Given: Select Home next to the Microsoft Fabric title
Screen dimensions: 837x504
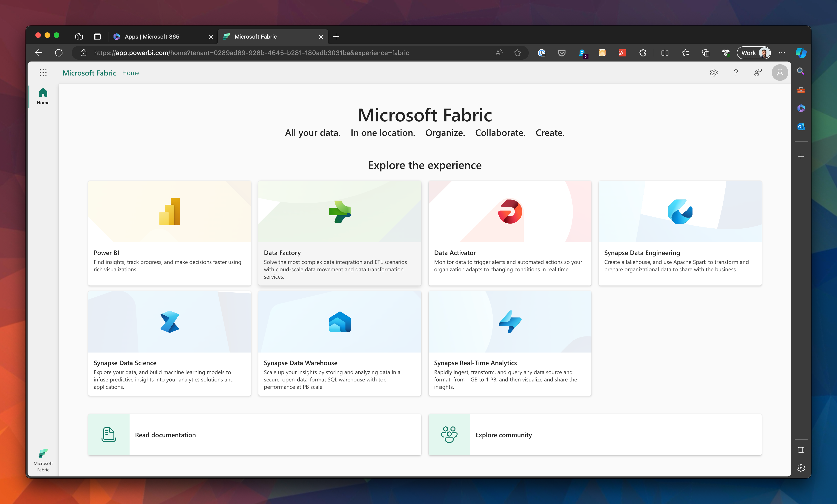Looking at the screenshot, I should coord(130,73).
